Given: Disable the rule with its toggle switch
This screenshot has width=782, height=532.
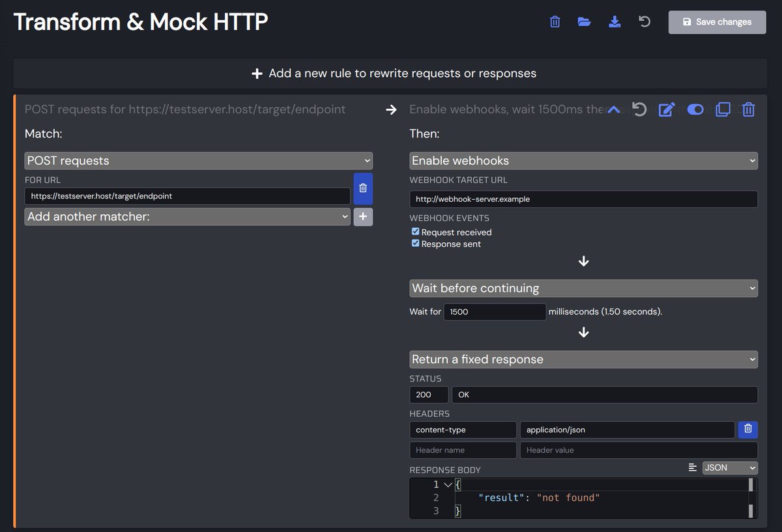Looking at the screenshot, I should click(x=695, y=109).
